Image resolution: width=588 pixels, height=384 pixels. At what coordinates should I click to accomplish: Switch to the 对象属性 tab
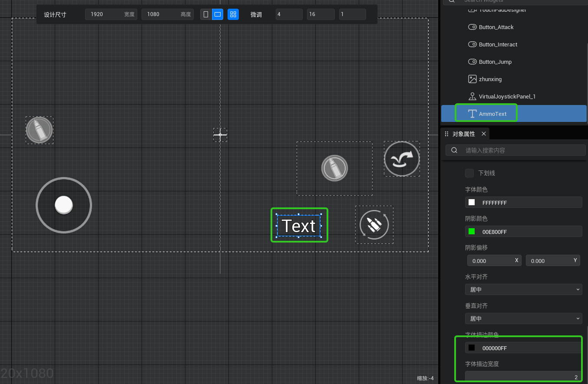[x=464, y=134]
